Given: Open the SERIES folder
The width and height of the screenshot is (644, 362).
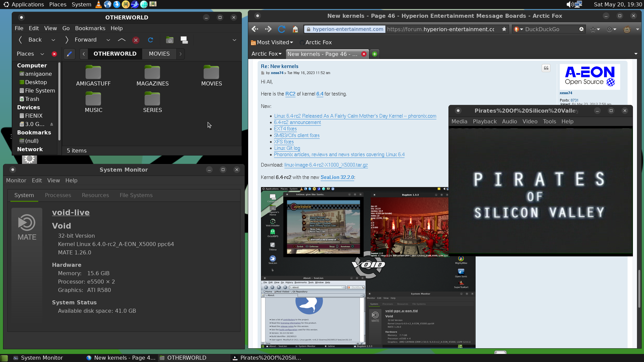Looking at the screenshot, I should click(x=152, y=103).
